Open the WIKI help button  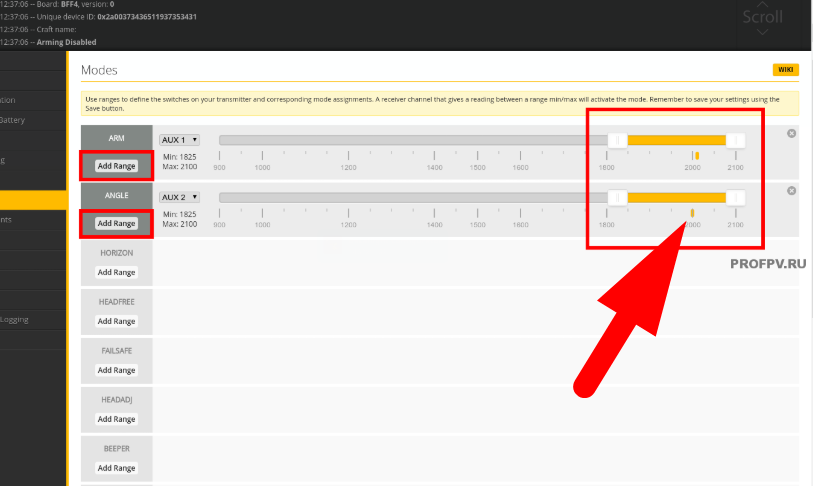[x=785, y=70]
